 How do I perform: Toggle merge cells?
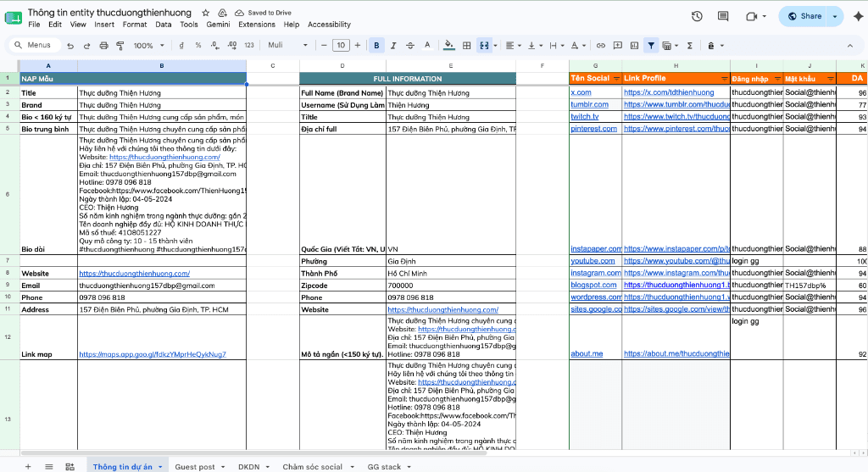tap(484, 46)
